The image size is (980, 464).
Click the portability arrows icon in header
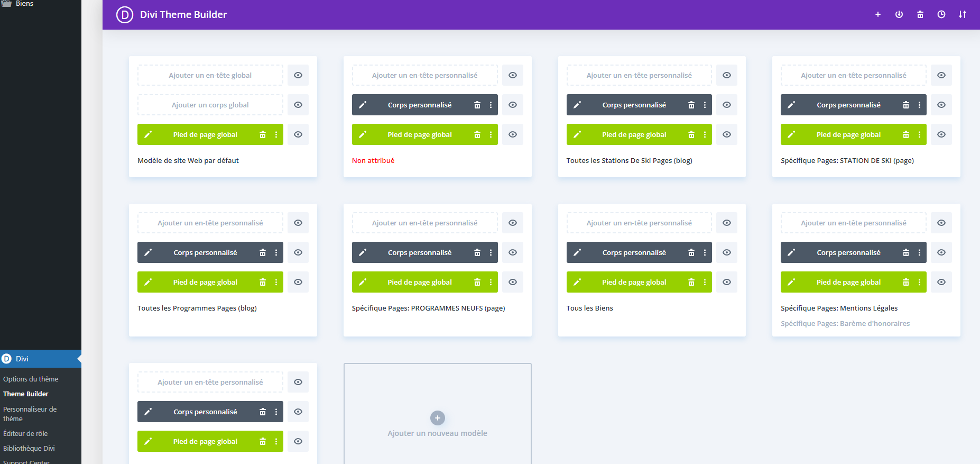[963, 14]
